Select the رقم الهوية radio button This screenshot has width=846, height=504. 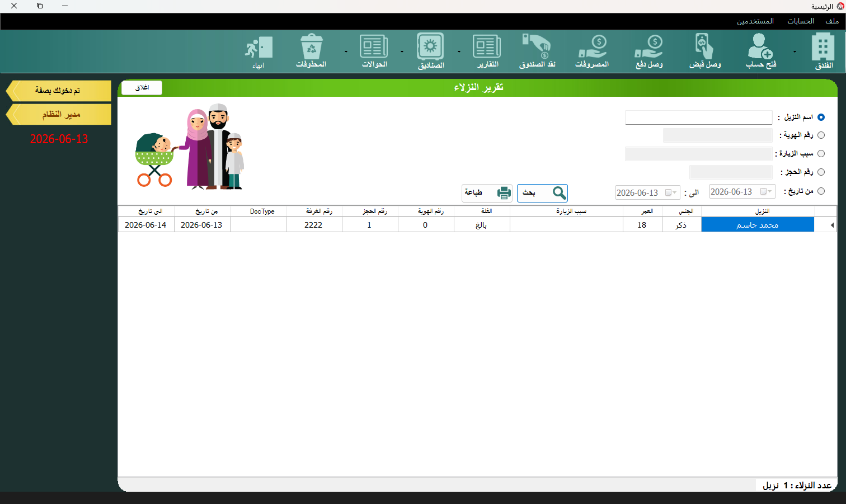coord(821,135)
